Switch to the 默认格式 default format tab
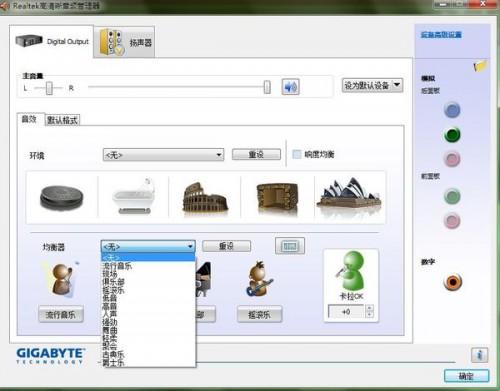 62,120
